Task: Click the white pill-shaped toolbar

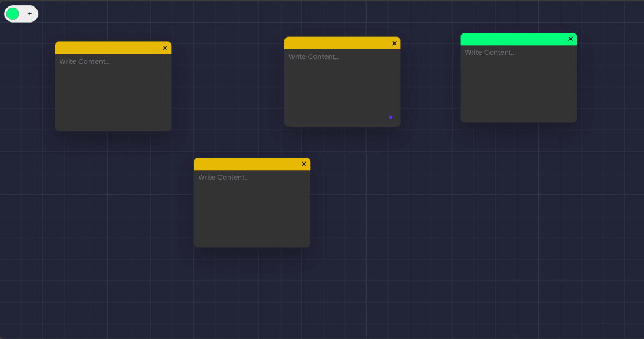Action: (21, 13)
